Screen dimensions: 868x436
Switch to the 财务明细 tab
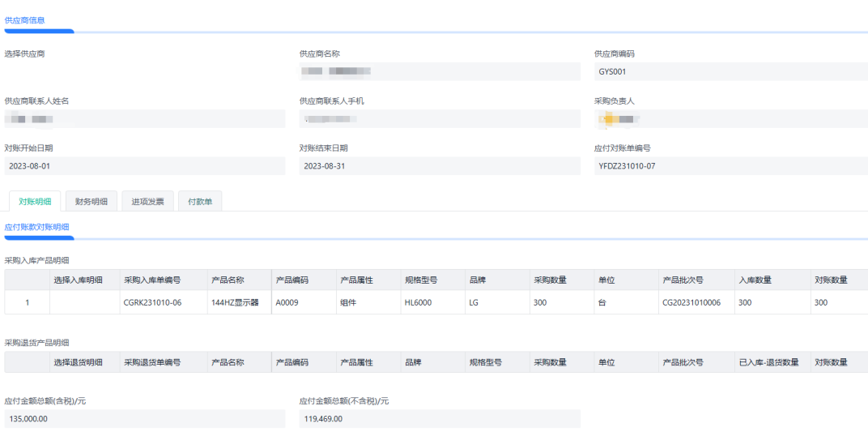(91, 201)
